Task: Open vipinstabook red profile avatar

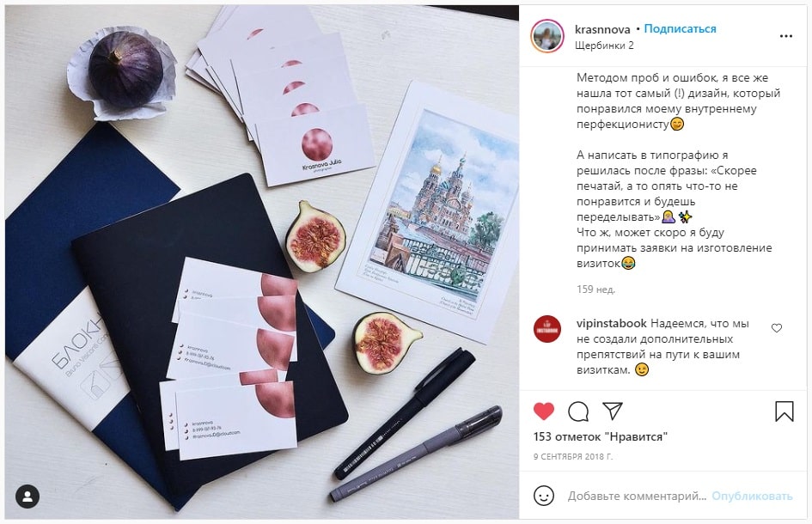Action: click(x=547, y=329)
